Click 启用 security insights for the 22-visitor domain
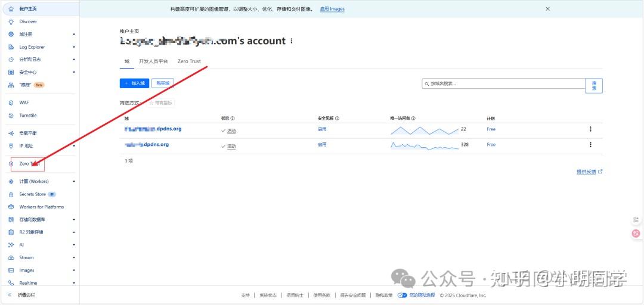The image size is (644, 305). (x=322, y=129)
